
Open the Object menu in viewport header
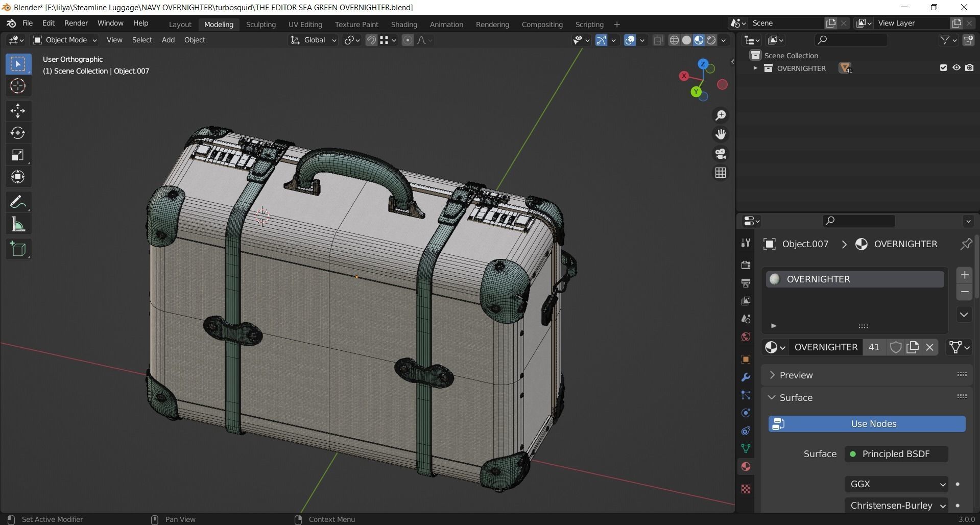(195, 40)
